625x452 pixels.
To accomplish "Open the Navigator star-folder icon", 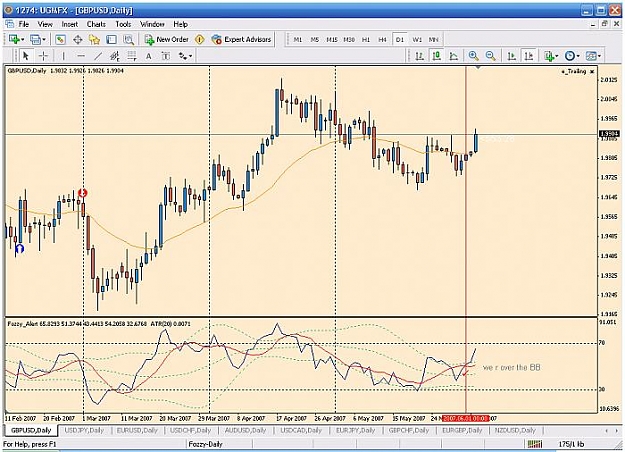I will click(94, 39).
